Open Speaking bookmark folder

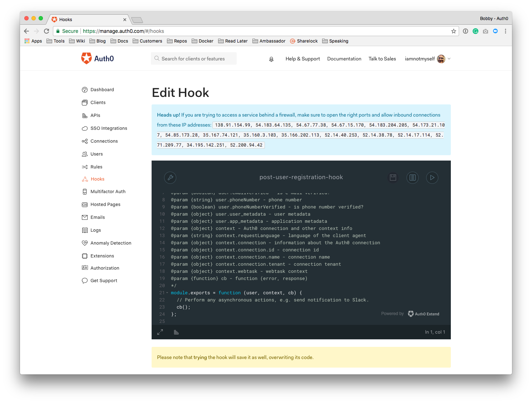[x=335, y=41]
